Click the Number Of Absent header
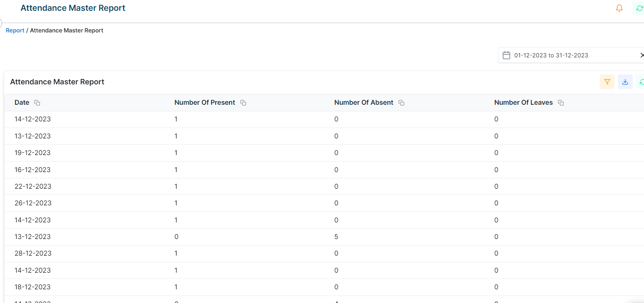 363,103
